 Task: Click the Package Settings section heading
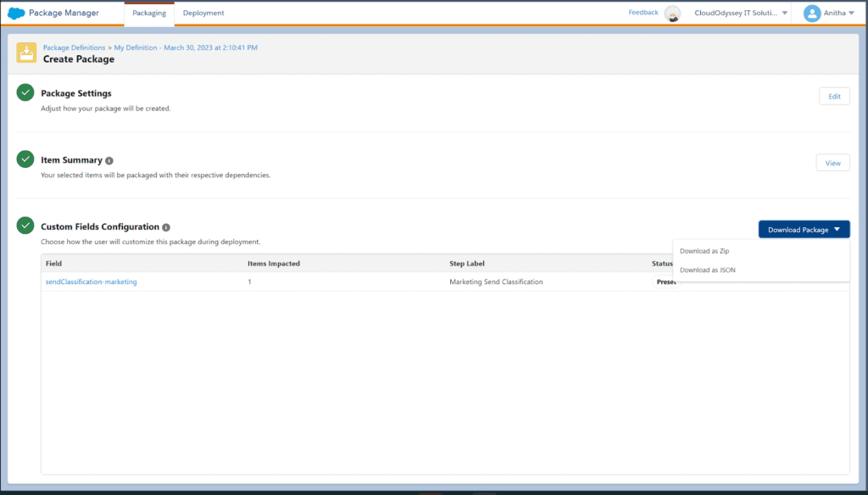[76, 93]
